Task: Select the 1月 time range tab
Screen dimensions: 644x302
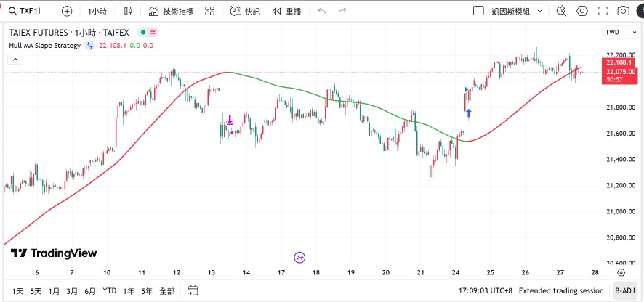Action: coord(54,290)
